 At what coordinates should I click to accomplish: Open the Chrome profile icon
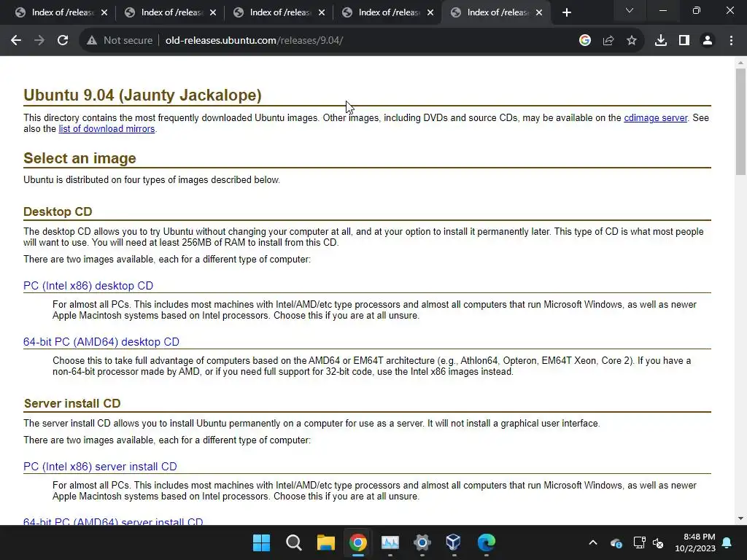coord(708,41)
